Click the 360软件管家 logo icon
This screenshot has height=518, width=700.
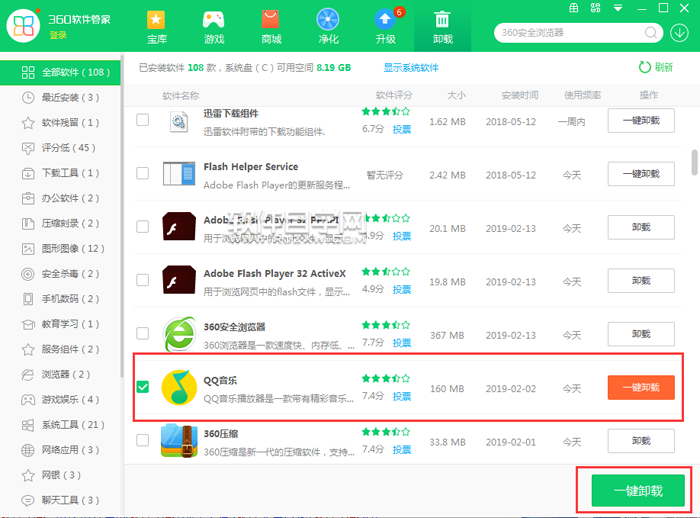coord(23,25)
